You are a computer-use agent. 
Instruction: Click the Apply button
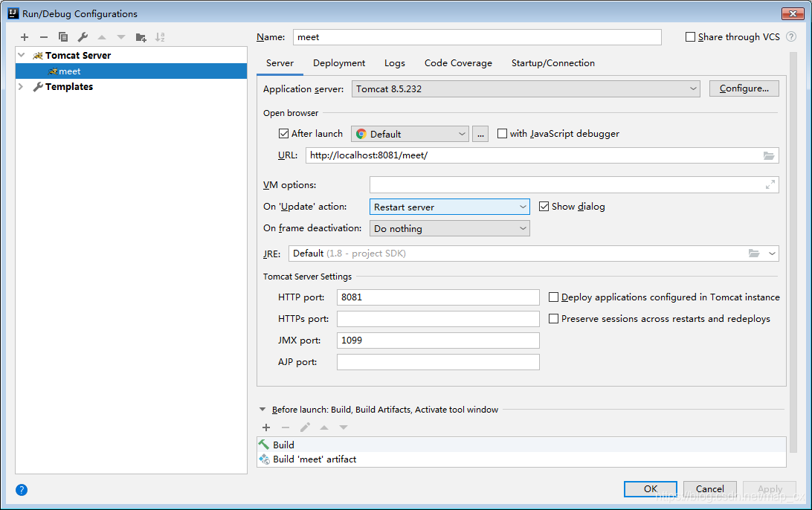click(x=770, y=488)
